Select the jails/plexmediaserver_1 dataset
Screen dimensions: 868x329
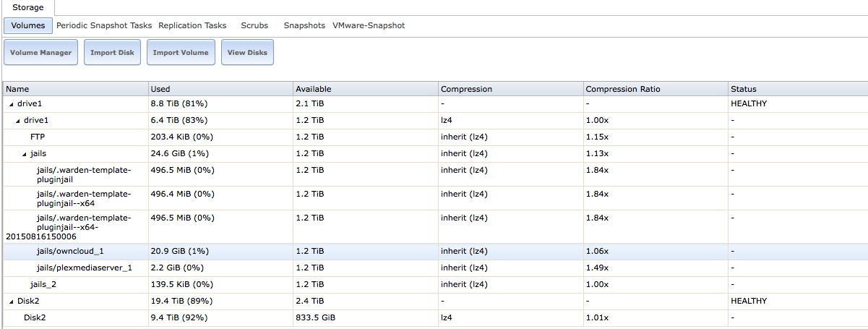[434, 268]
